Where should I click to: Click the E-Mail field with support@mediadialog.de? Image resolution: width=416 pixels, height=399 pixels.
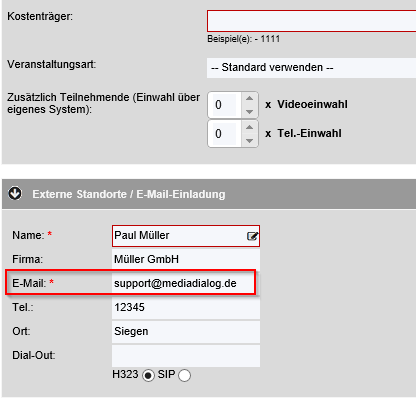pyautogui.click(x=184, y=283)
